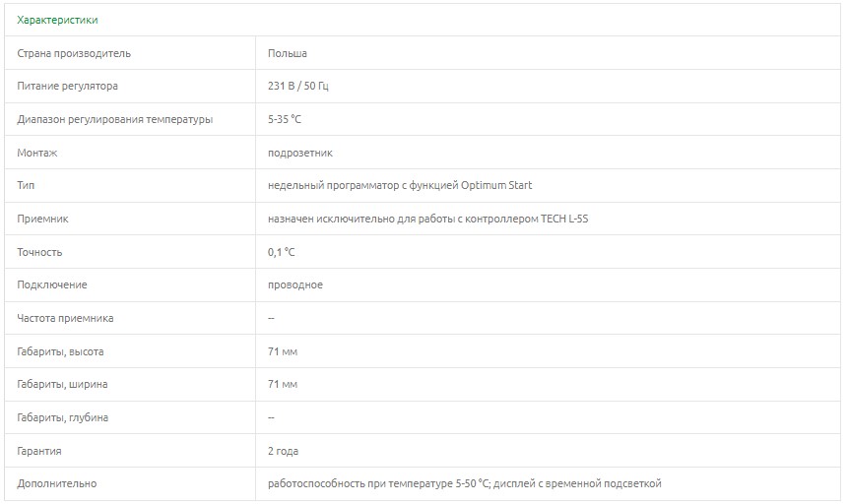
Task: Select the 231 В / 50 Гц value
Action: [x=298, y=87]
